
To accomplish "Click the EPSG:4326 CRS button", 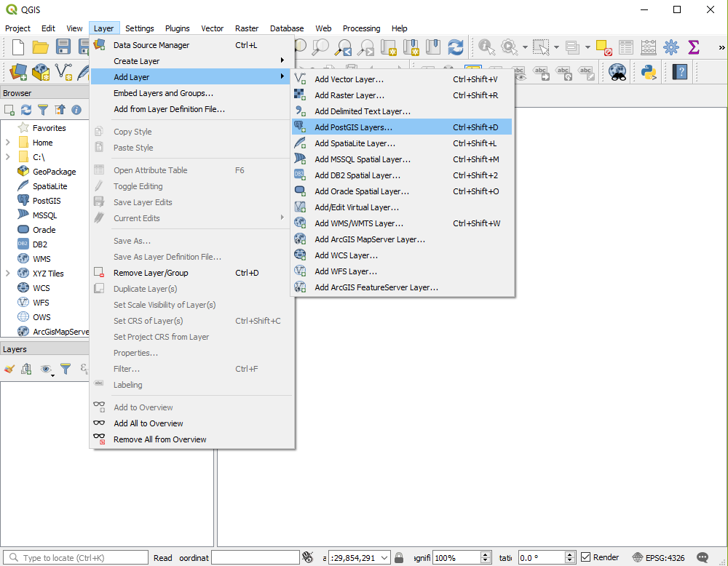I will pyautogui.click(x=659, y=558).
